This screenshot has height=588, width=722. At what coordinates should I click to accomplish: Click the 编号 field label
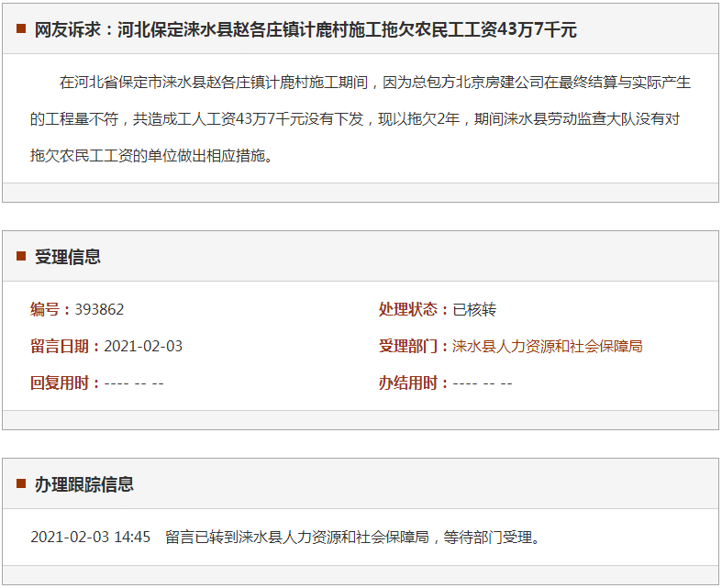coord(50,309)
